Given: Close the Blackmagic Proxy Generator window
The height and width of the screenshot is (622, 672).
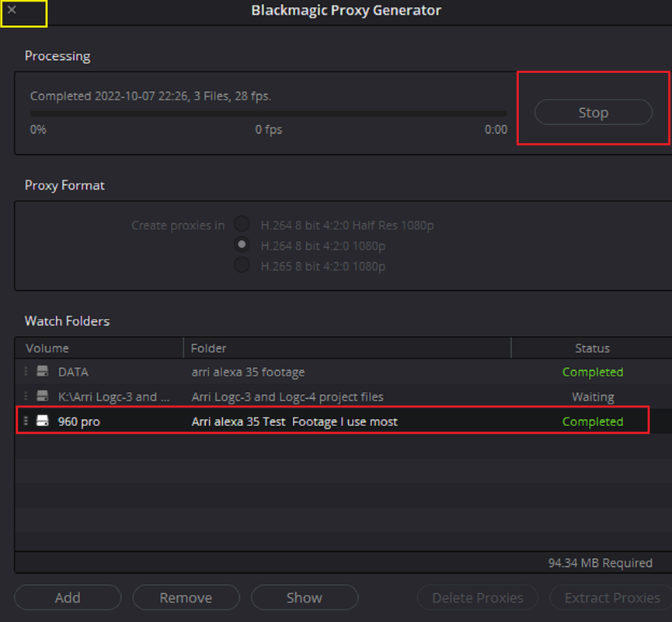Looking at the screenshot, I should pos(12,10).
